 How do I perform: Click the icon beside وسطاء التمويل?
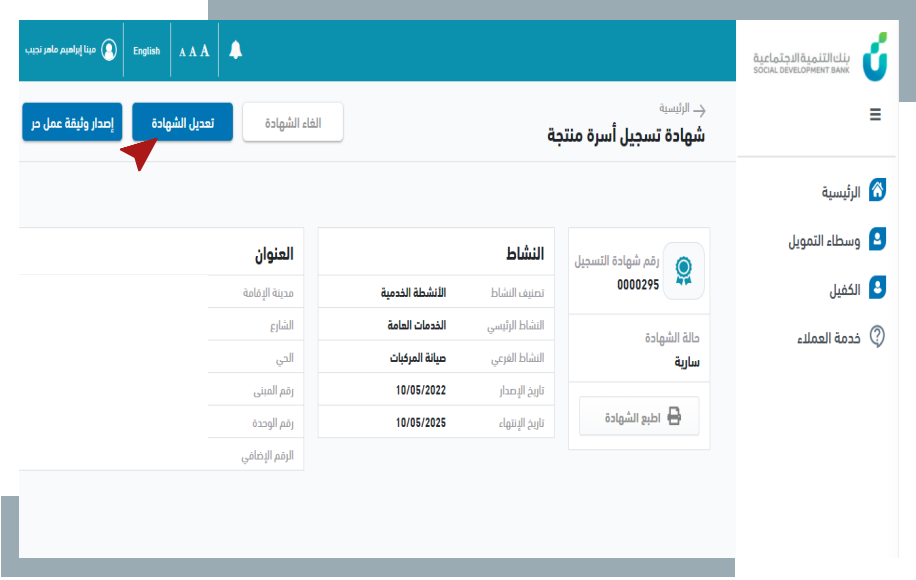[877, 239]
